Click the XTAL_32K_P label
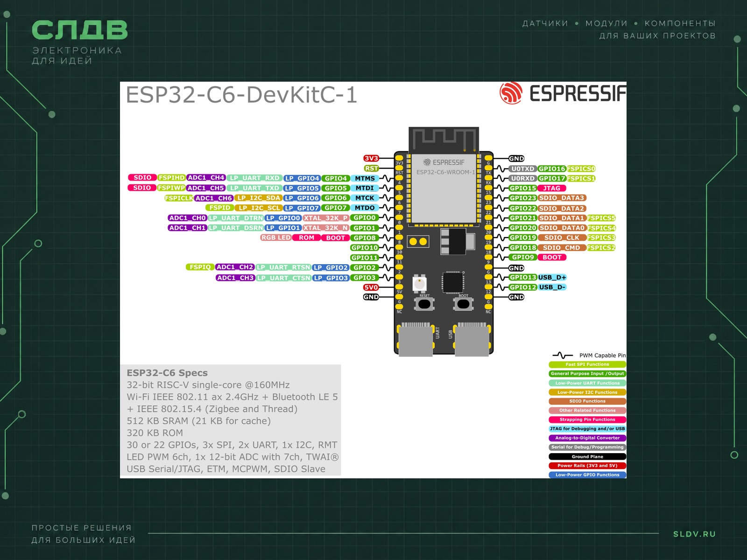The image size is (747, 560). click(x=326, y=218)
